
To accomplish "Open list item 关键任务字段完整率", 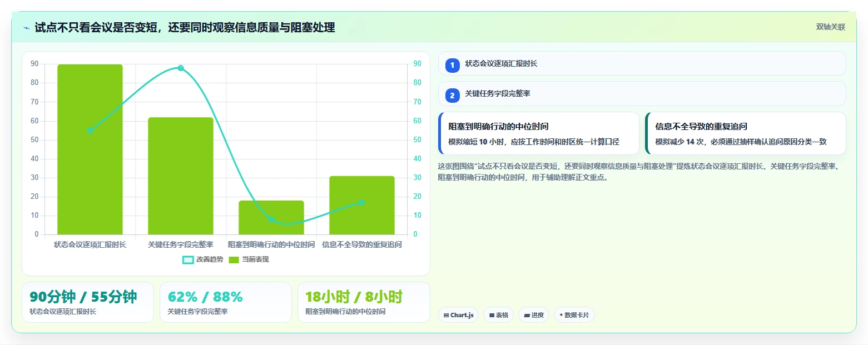I will (642, 94).
